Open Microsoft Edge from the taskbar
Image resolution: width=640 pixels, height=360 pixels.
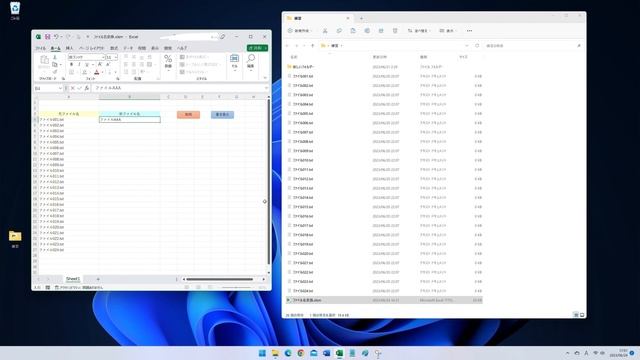click(288, 353)
